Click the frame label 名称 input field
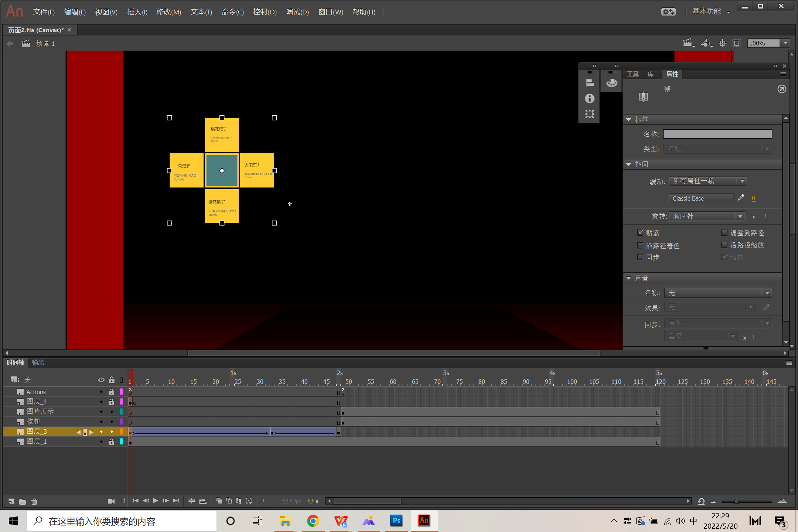The height and width of the screenshot is (532, 798). click(x=717, y=134)
